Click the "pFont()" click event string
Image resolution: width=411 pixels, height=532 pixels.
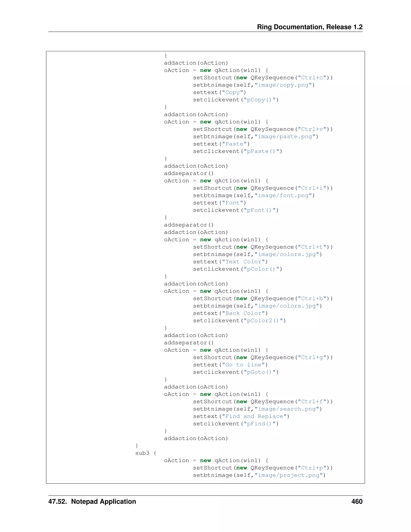click(259, 210)
